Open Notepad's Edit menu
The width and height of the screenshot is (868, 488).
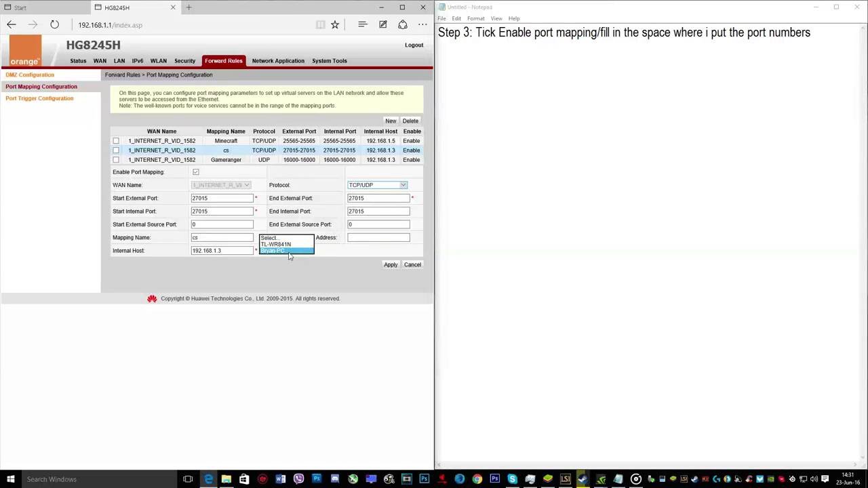(x=456, y=18)
